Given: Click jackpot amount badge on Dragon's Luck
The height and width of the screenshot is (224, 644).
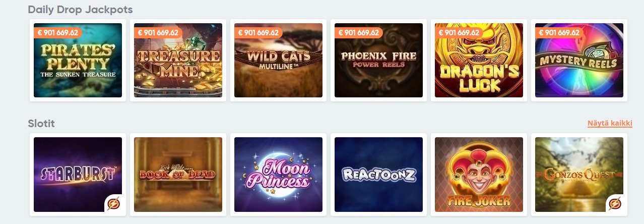Looking at the screenshot, I should pyautogui.click(x=459, y=33).
